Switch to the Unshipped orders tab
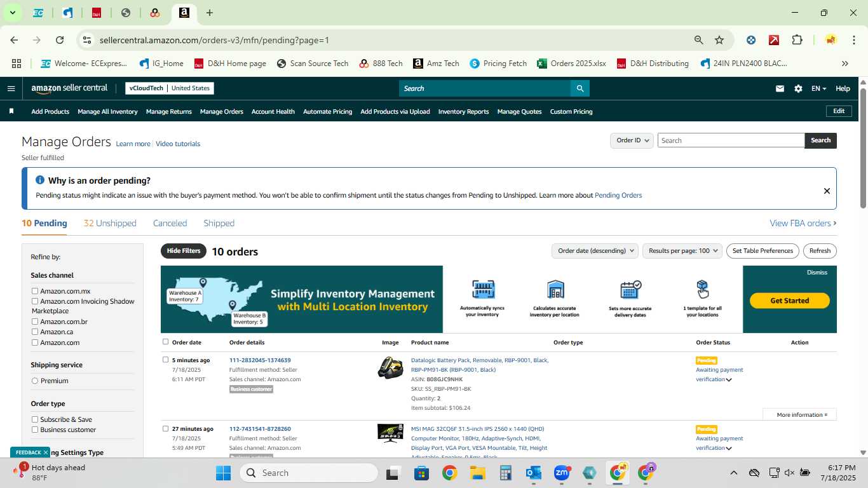Viewport: 868px width, 488px height. pos(110,223)
